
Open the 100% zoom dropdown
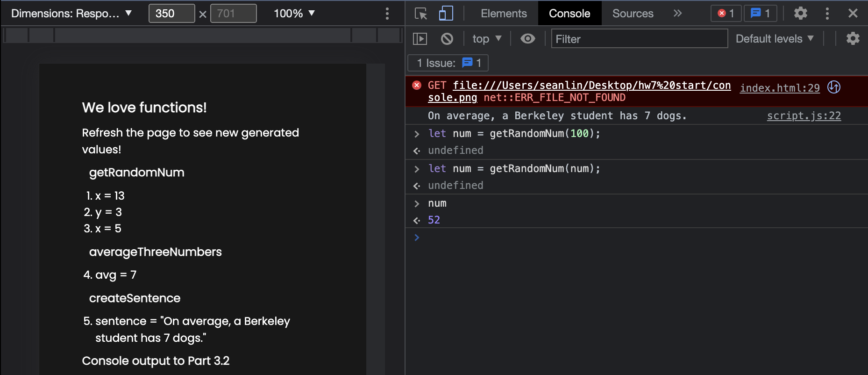point(294,14)
